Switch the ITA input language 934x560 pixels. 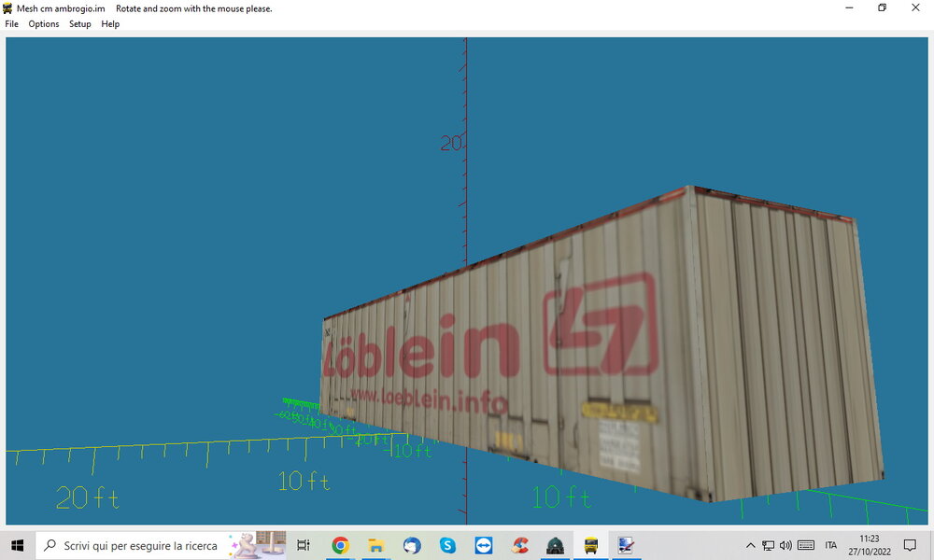[831, 545]
